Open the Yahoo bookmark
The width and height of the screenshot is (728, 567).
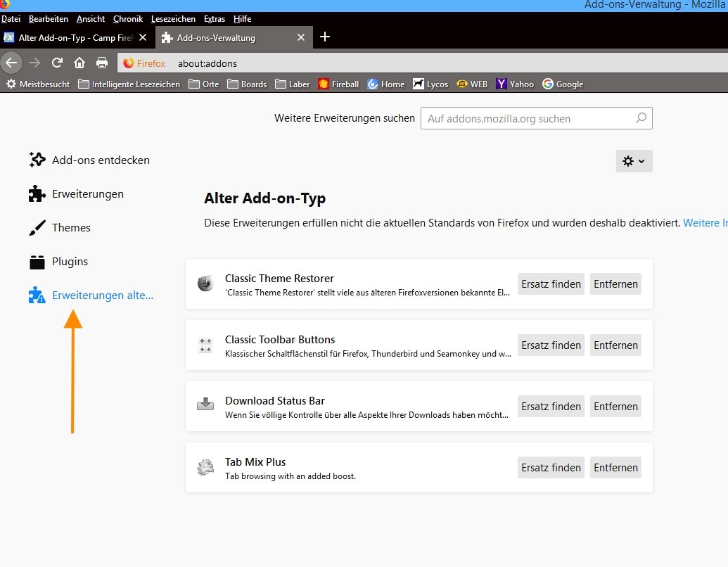(x=515, y=84)
